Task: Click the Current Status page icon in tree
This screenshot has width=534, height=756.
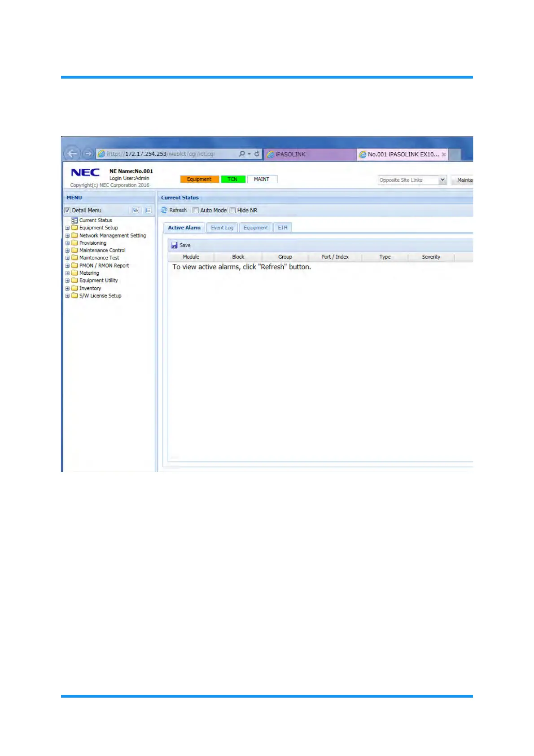Action: point(74,220)
